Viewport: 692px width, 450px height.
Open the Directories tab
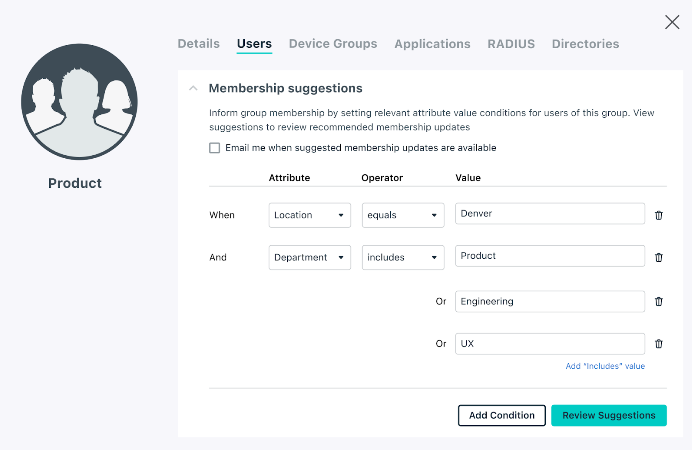coord(585,44)
